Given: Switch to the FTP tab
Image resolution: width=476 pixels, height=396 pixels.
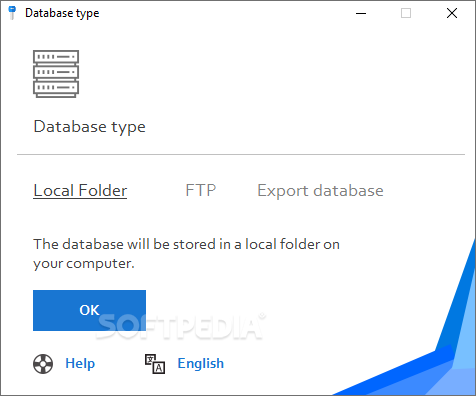Looking at the screenshot, I should coord(201,191).
